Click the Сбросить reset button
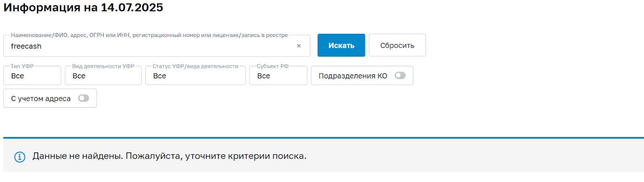 pos(397,45)
